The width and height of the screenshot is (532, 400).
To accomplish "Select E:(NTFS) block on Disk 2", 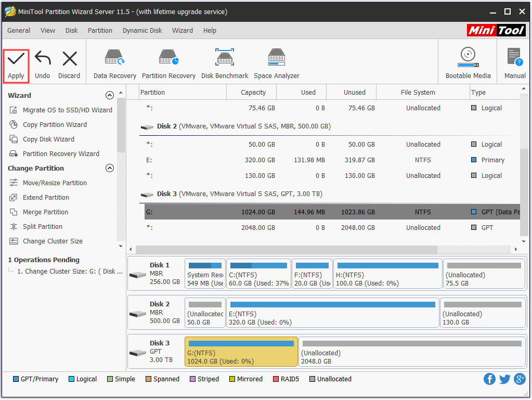I will click(x=332, y=313).
